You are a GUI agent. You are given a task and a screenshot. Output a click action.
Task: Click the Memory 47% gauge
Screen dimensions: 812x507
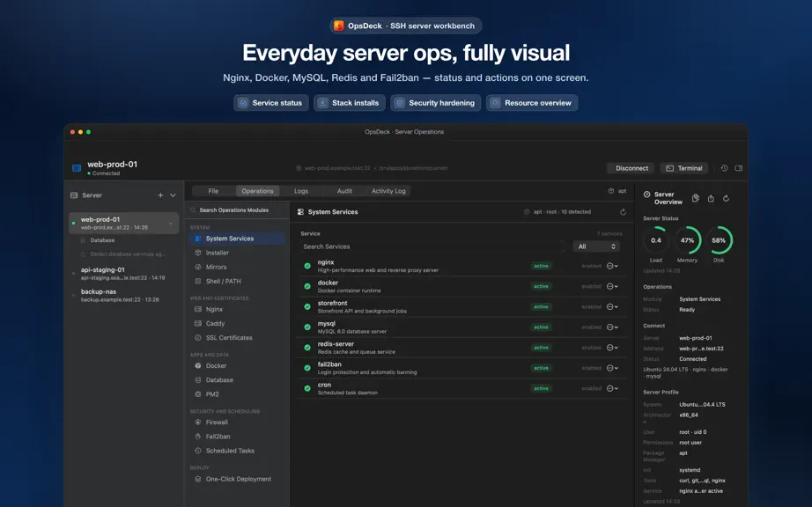[687, 240]
